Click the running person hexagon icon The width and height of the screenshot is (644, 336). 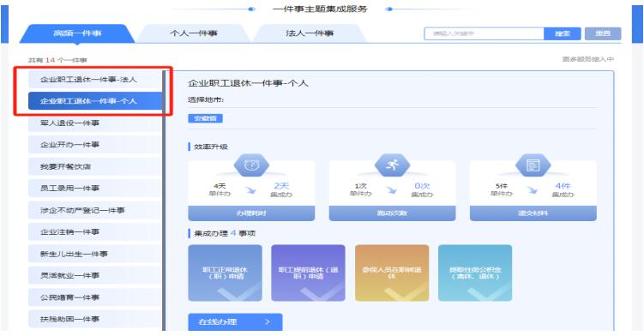tap(392, 165)
